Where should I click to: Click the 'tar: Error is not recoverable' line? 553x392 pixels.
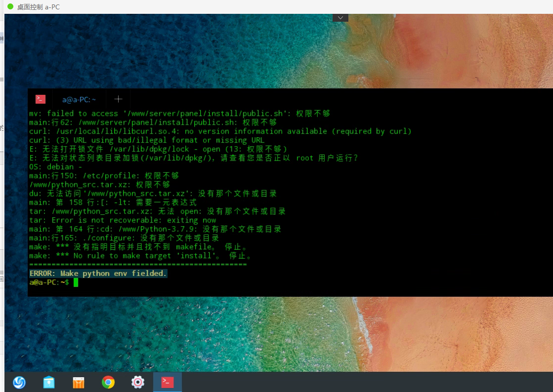(x=123, y=220)
